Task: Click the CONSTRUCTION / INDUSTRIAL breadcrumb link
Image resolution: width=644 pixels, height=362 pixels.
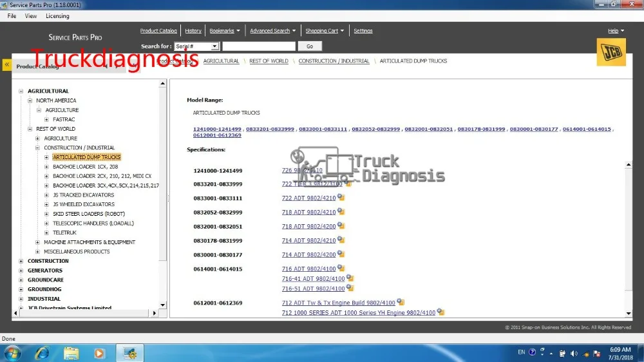Action: [x=334, y=61]
